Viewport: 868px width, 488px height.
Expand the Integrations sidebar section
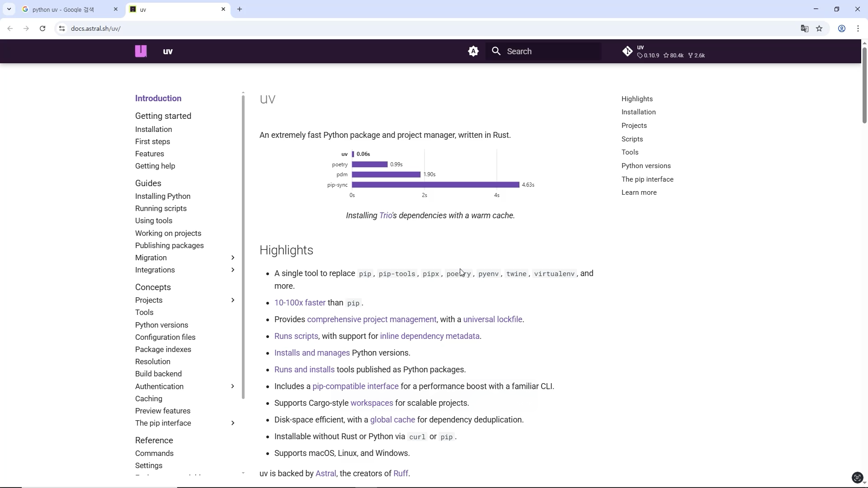[233, 270]
